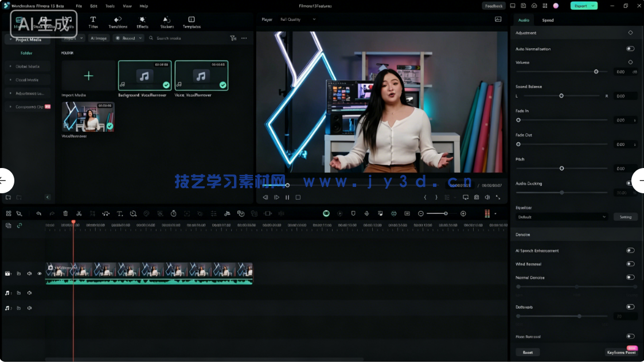The height and width of the screenshot is (363, 644).
Task: Click the Voiceover record microphone icon
Action: click(367, 213)
